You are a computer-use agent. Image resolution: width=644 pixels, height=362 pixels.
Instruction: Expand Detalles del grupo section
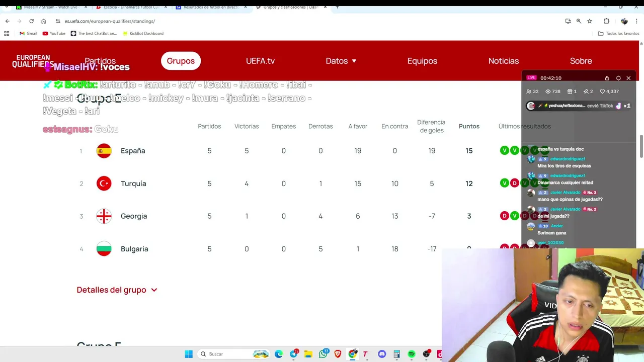tap(117, 290)
